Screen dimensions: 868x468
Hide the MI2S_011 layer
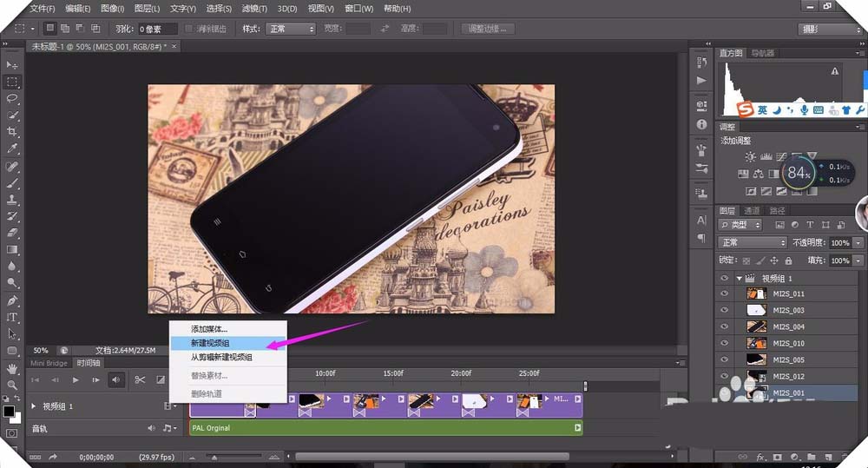[725, 294]
